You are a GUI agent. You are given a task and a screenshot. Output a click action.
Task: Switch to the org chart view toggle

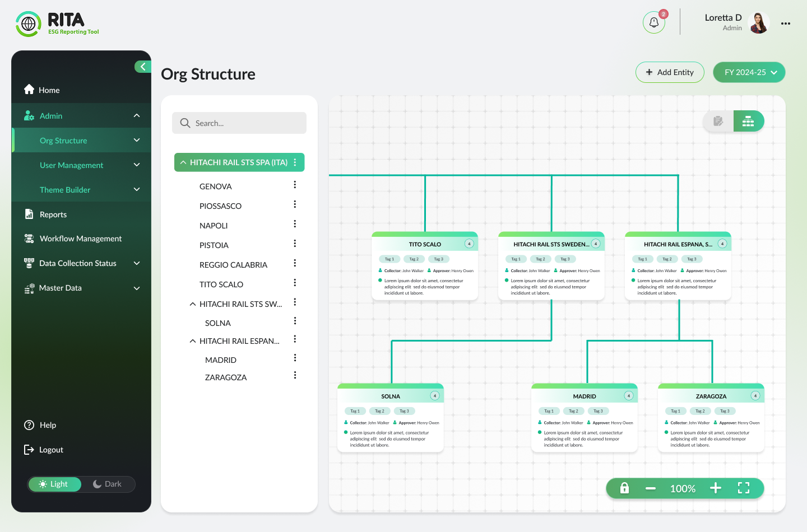(748, 121)
